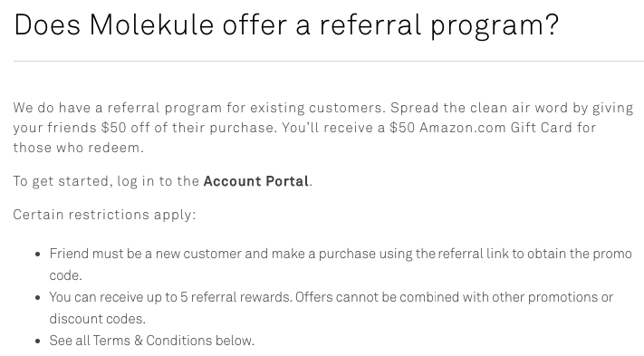Open the Account Portal link
Image resolution: width=644 pixels, height=356 pixels.
click(255, 181)
